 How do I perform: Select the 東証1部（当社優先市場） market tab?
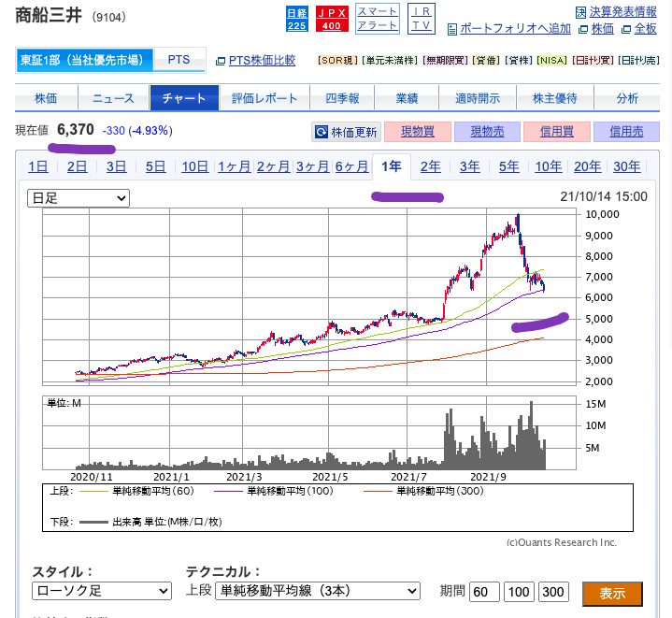click(85, 60)
